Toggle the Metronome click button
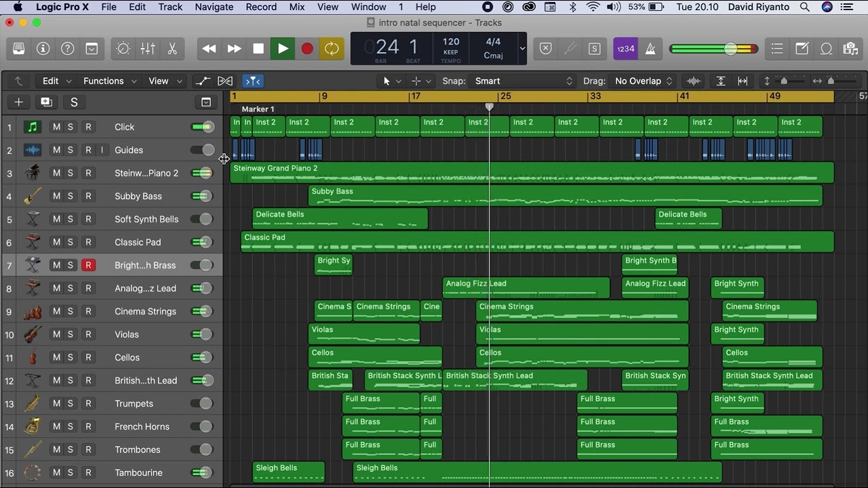 click(650, 49)
